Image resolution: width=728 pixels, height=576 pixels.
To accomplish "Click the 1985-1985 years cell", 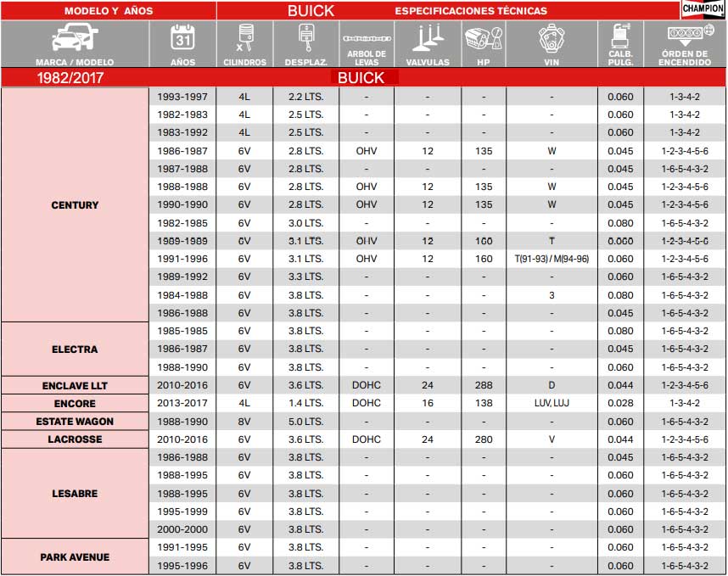I will [x=182, y=331].
